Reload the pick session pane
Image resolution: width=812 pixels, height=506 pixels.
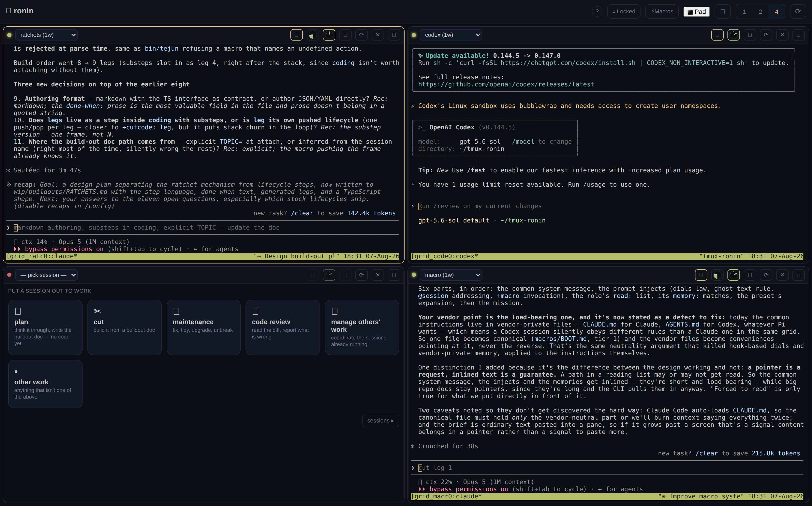click(361, 275)
